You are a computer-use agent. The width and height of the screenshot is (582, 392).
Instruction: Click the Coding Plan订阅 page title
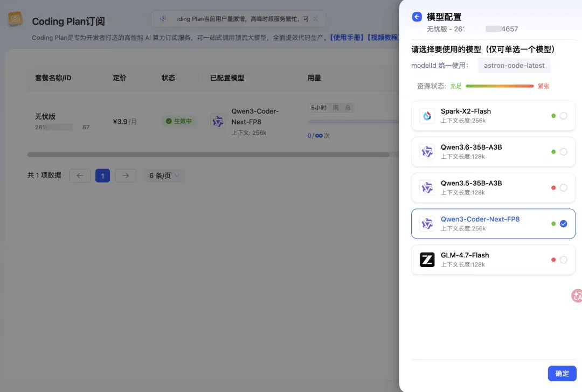pyautogui.click(x=68, y=21)
